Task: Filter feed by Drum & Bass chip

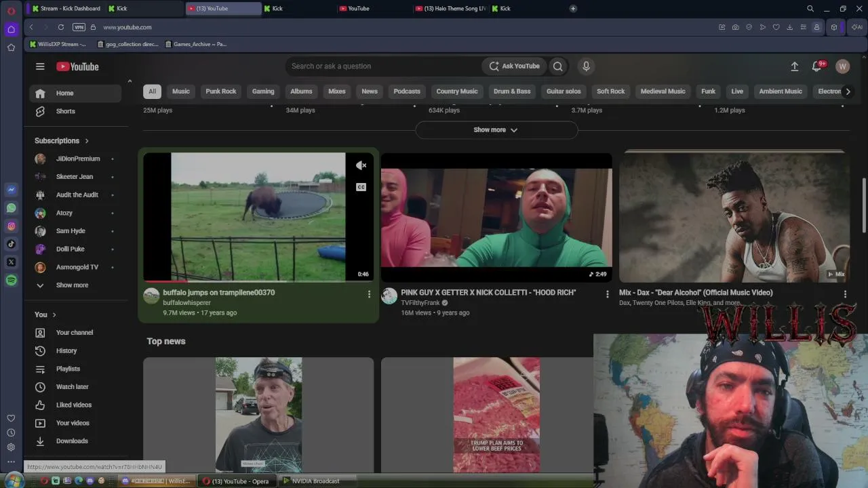Action: pos(512,91)
